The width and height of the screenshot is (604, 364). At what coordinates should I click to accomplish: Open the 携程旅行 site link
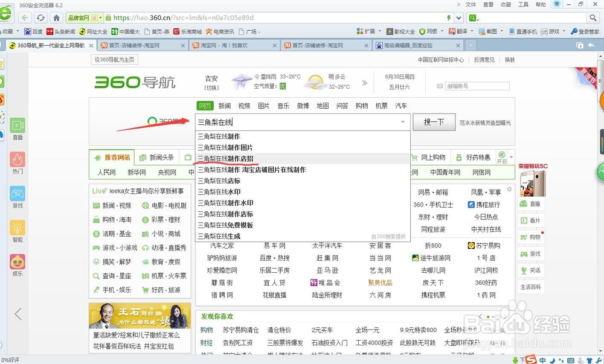[x=484, y=205]
